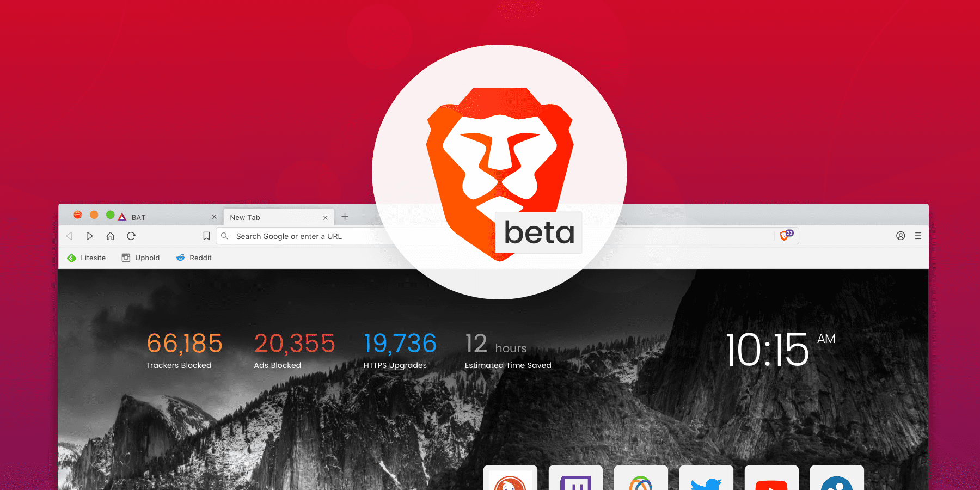Click the red close window button
This screenshot has height=490, width=980.
(x=78, y=215)
